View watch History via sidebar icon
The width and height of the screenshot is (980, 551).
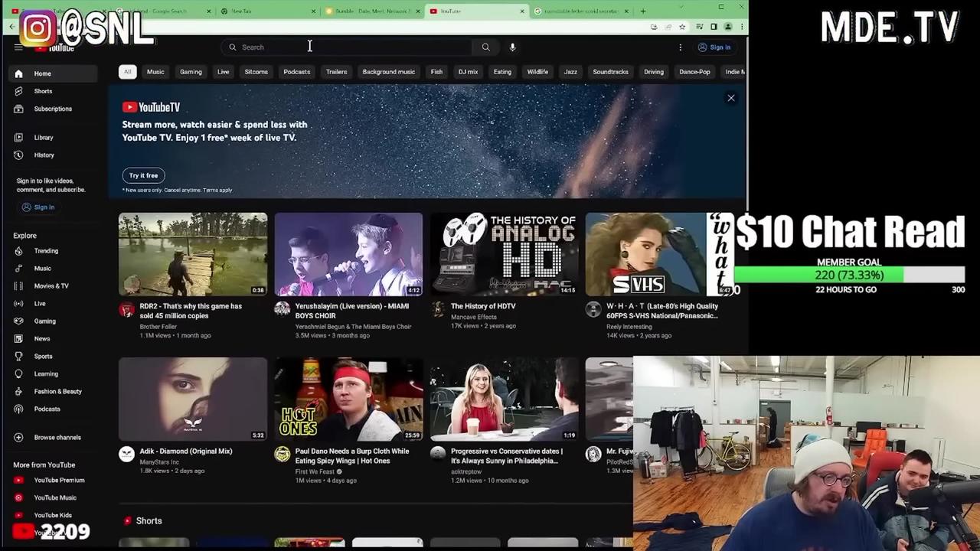click(44, 155)
